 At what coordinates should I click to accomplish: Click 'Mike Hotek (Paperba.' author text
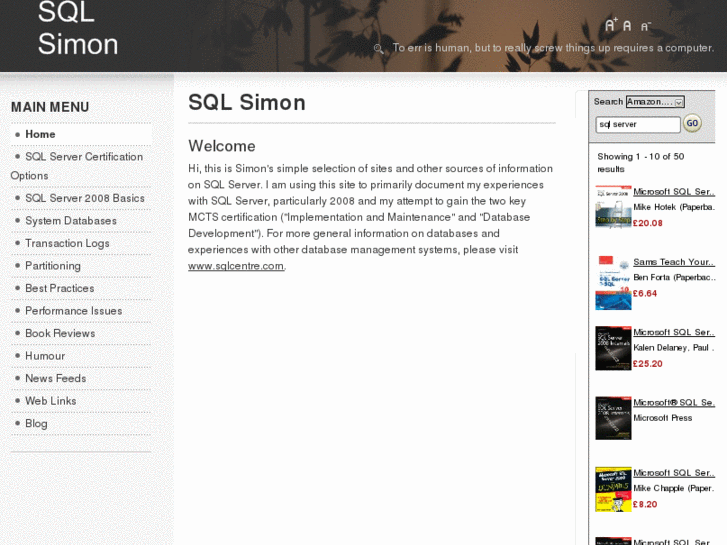(674, 207)
